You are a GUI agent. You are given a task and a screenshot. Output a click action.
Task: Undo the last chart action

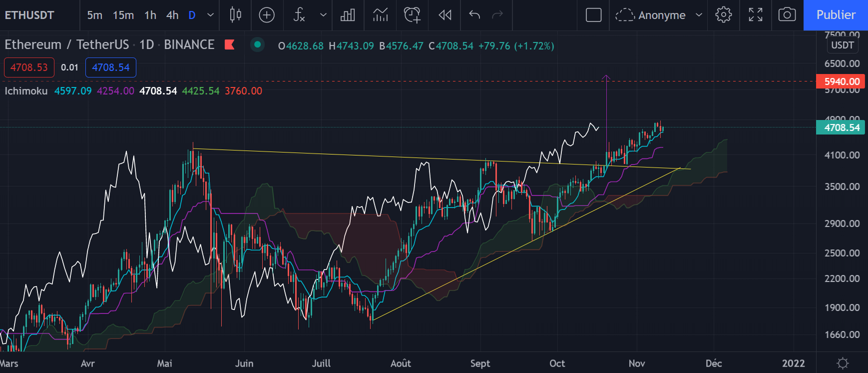pos(474,15)
